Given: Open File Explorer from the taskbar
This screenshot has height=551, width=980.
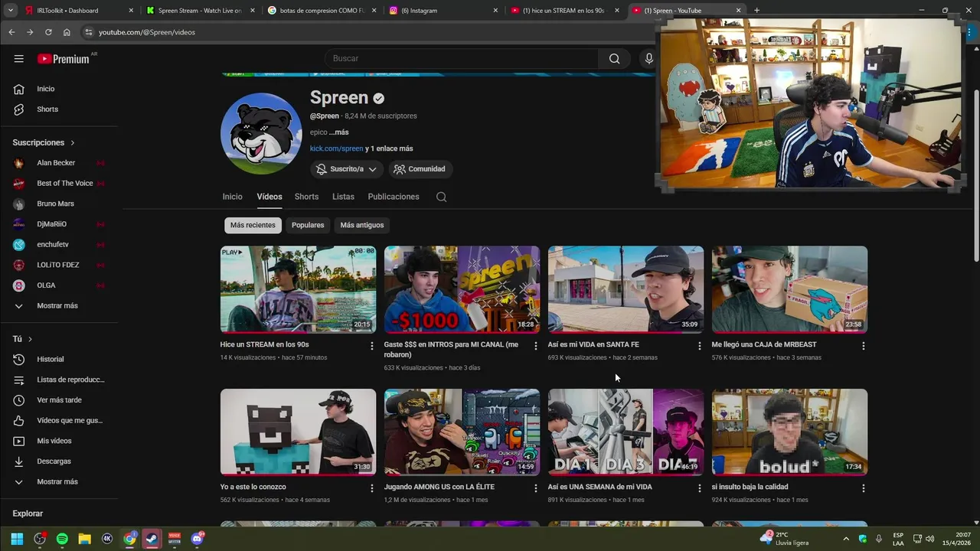Looking at the screenshot, I should [84, 539].
